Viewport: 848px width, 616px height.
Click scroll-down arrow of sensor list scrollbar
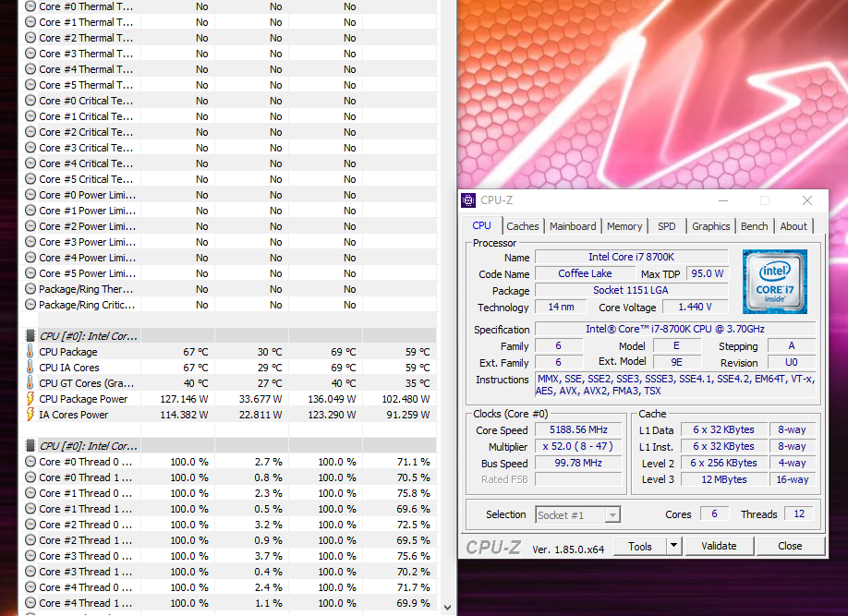pos(447,608)
